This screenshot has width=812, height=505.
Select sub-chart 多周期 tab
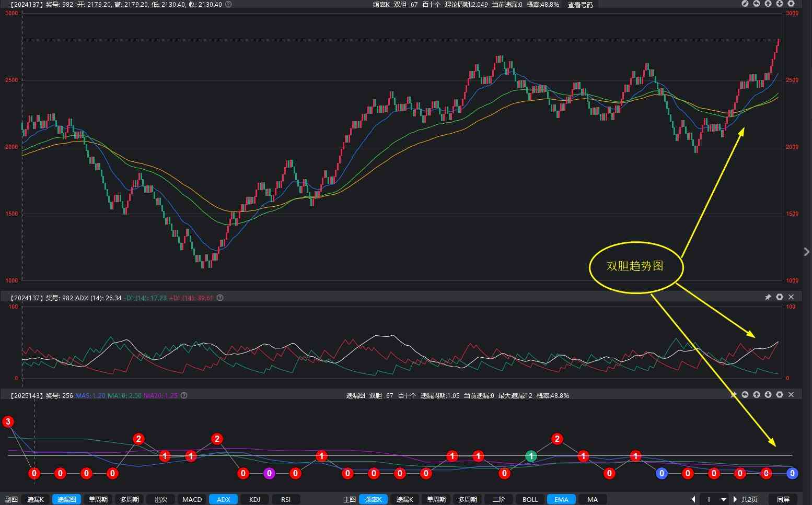point(130,500)
